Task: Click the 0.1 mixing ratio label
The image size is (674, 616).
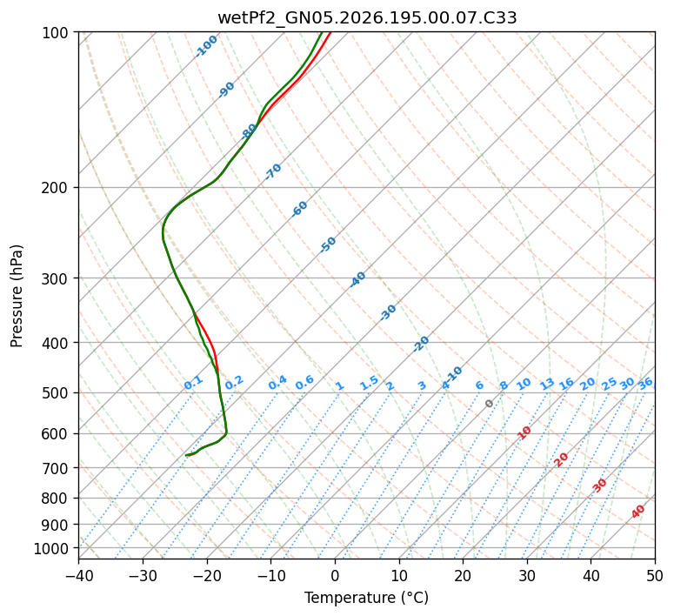Action: 193,383
